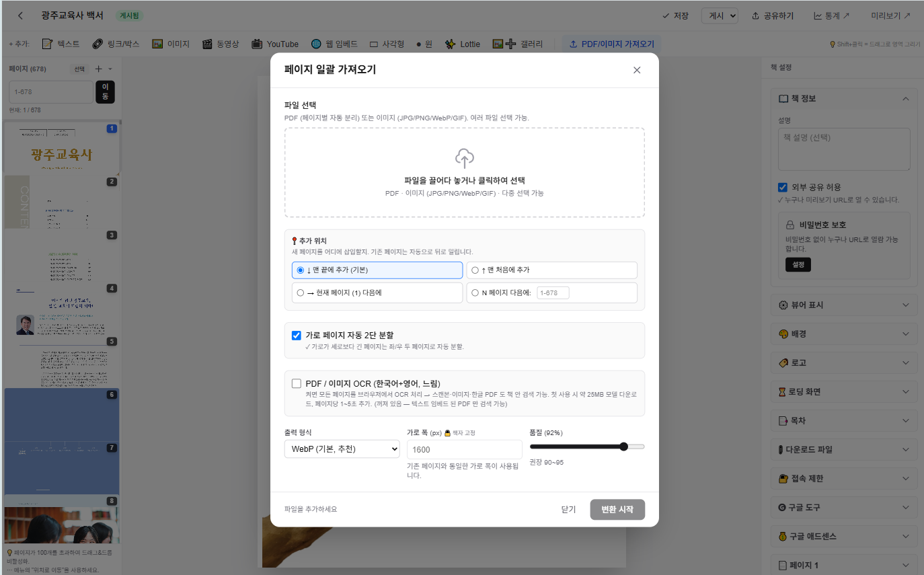Expand the 뷰어 표시 section
924x575 pixels.
click(x=843, y=305)
